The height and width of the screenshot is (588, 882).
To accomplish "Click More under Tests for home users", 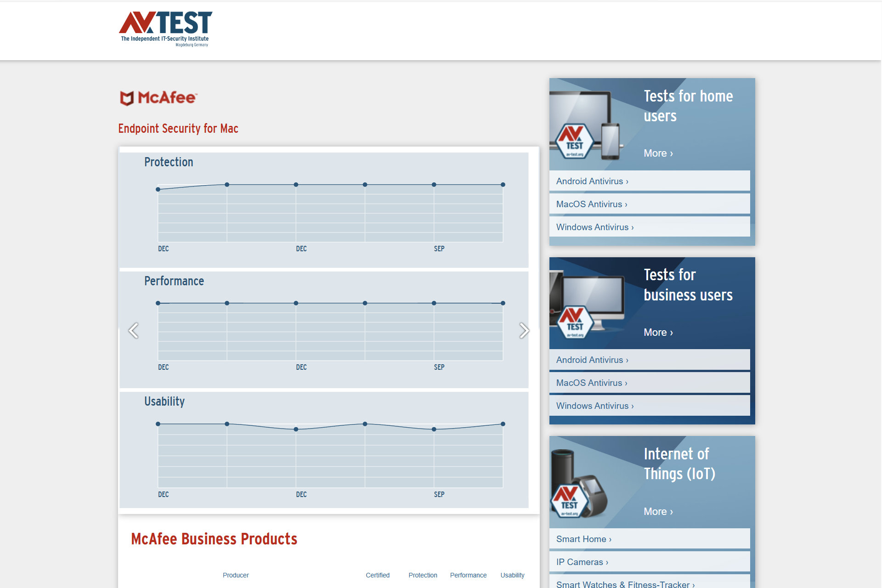I will tap(656, 153).
